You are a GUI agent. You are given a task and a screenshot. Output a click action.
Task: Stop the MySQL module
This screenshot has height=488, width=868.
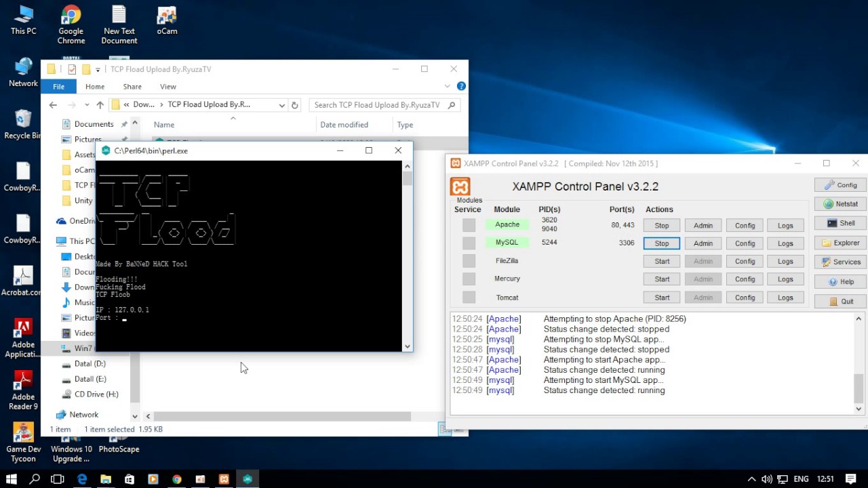coord(662,243)
